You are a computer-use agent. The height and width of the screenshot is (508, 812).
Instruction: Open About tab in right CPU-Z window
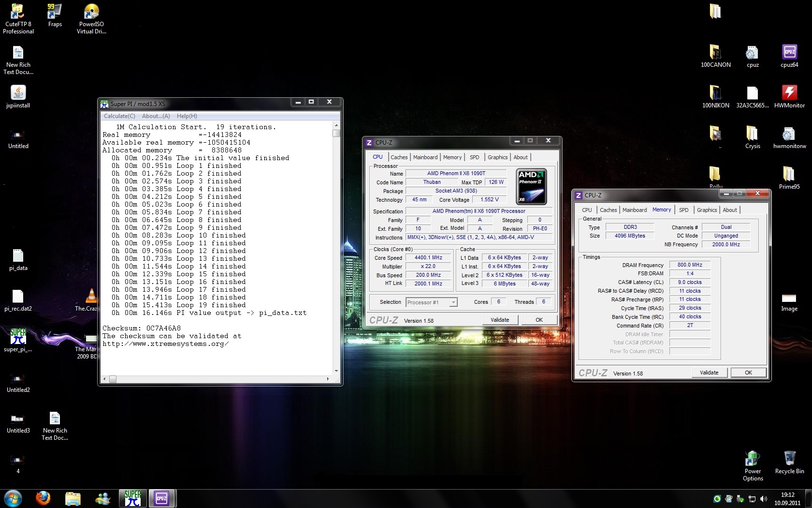click(730, 210)
